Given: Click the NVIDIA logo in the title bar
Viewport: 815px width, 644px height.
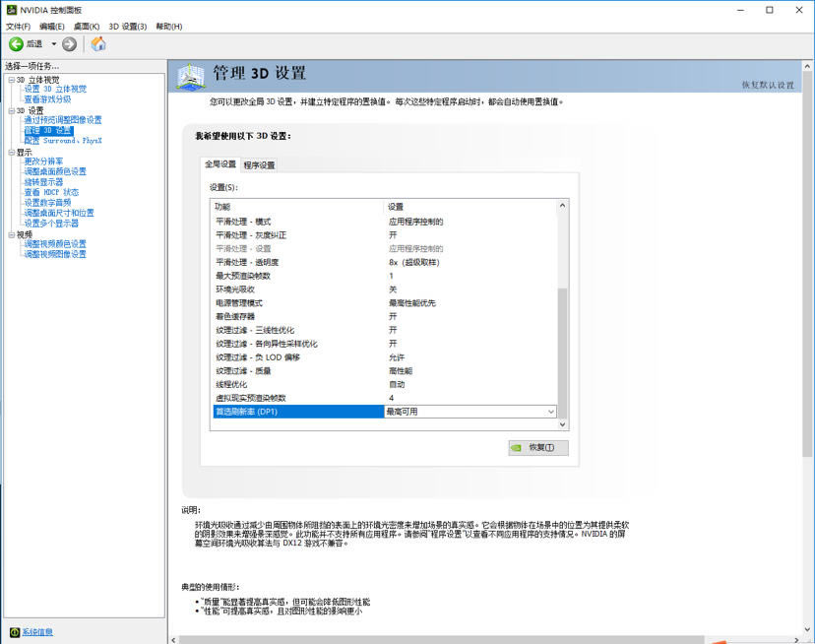Looking at the screenshot, I should [12, 10].
